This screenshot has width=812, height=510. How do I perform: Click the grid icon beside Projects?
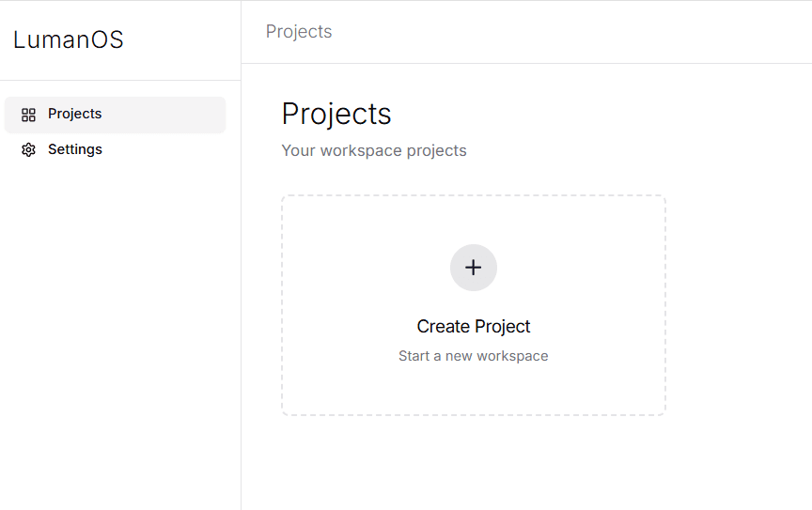[28, 115]
